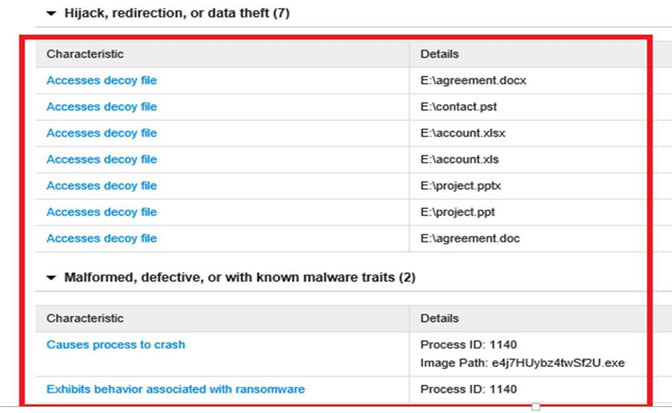Open Accesses decoy file link for account.xls
This screenshot has width=672, height=413.
click(101, 159)
